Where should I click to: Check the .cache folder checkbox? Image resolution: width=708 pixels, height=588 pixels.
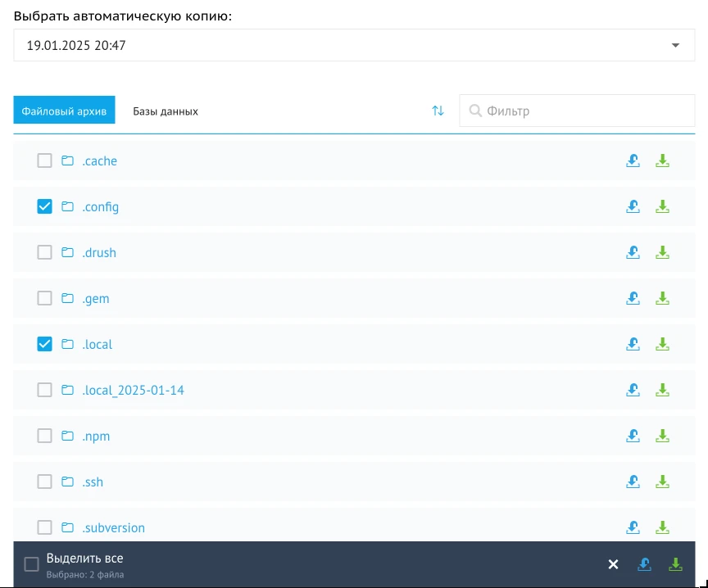[45, 161]
